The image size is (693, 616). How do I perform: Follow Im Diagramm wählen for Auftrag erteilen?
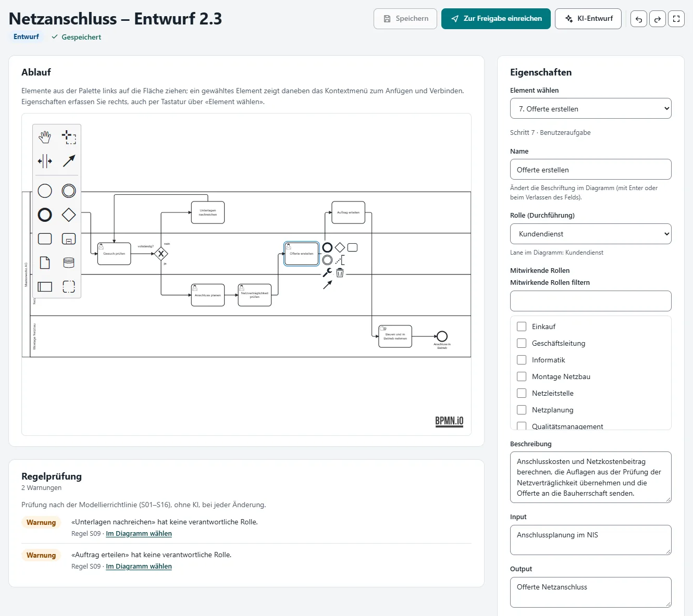[139, 567]
